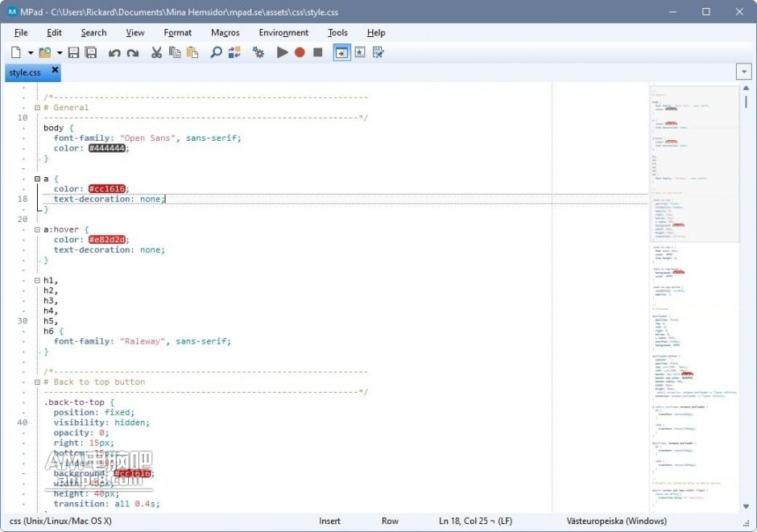Click the vertical scrollbar thumb
This screenshot has width=757, height=532.
pos(746,101)
